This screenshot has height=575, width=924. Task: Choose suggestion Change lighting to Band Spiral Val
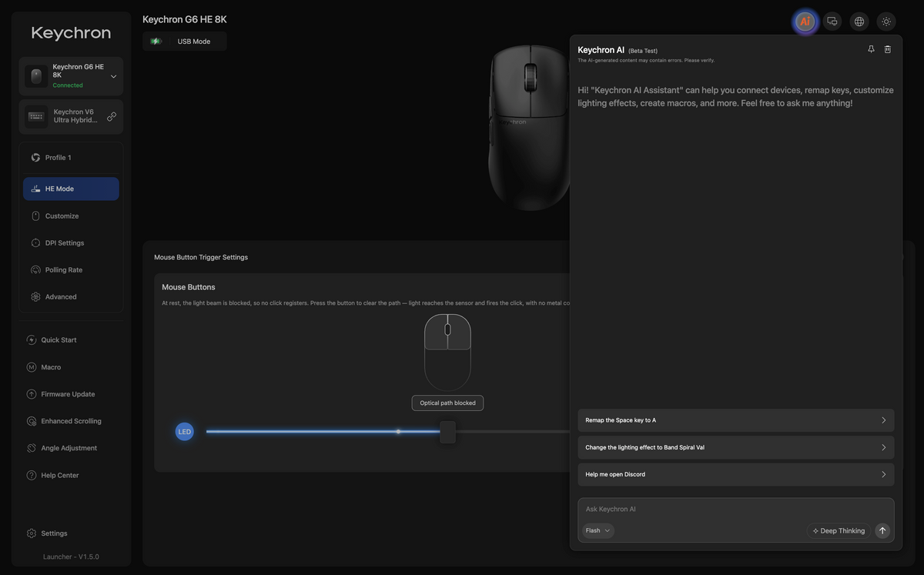[736, 447]
